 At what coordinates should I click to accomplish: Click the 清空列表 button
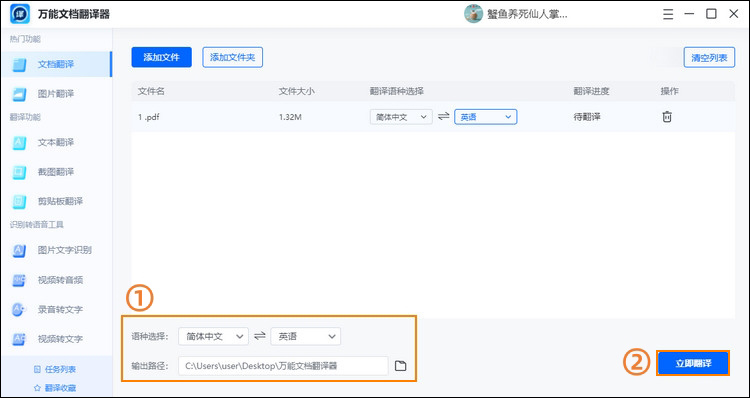(x=709, y=57)
